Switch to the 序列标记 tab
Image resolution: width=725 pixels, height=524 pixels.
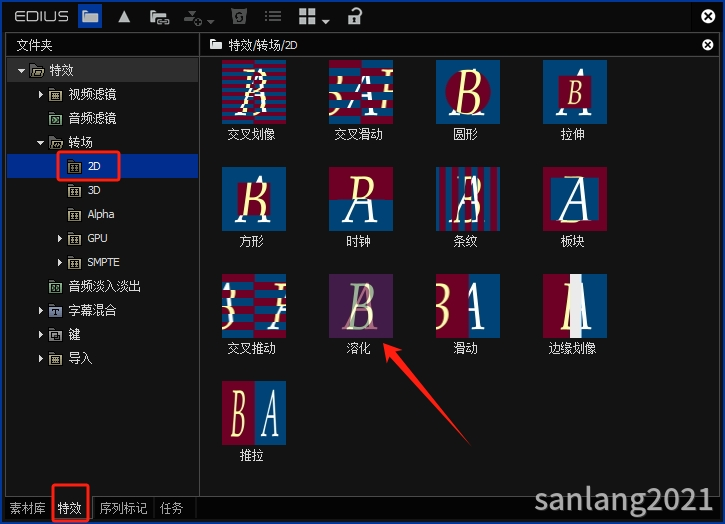click(x=123, y=508)
